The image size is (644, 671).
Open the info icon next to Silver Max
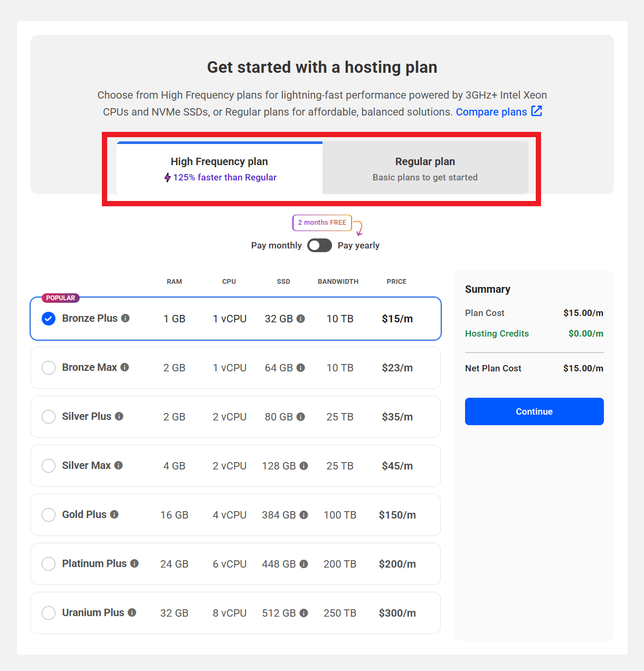(x=120, y=465)
